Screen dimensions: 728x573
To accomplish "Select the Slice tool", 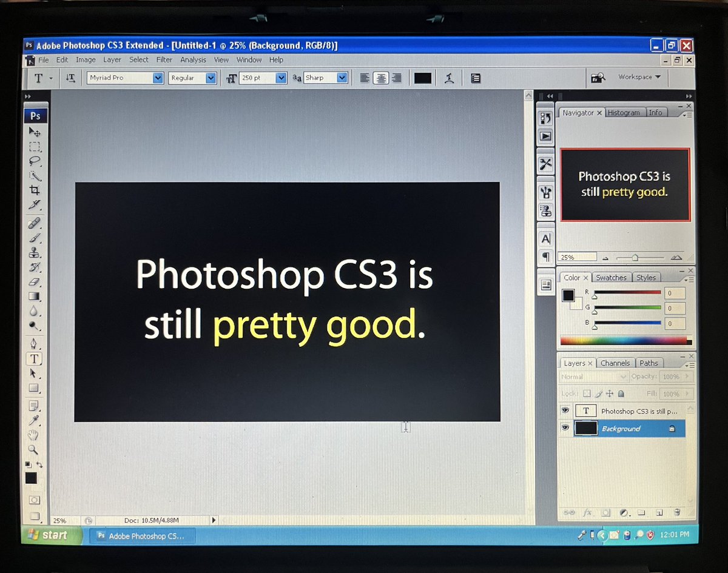I will (35, 204).
